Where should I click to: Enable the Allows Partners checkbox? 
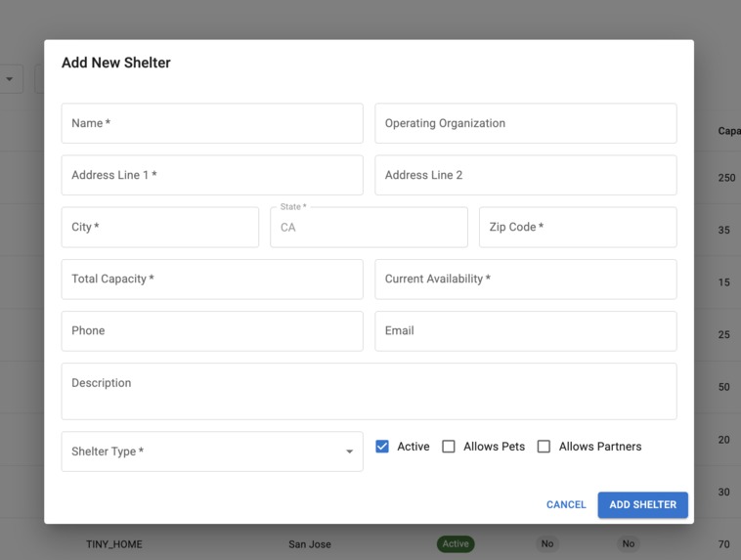[544, 447]
